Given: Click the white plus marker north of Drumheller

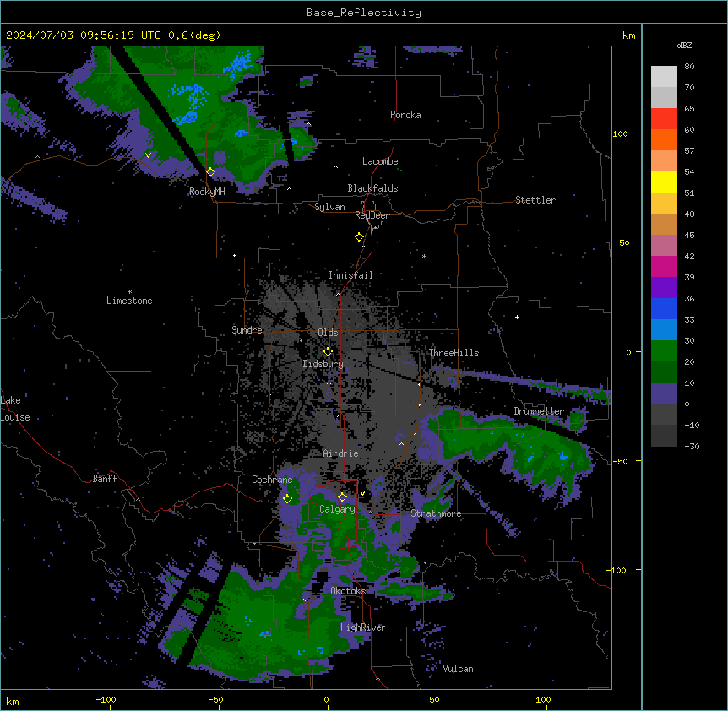Looking at the screenshot, I should (517, 317).
